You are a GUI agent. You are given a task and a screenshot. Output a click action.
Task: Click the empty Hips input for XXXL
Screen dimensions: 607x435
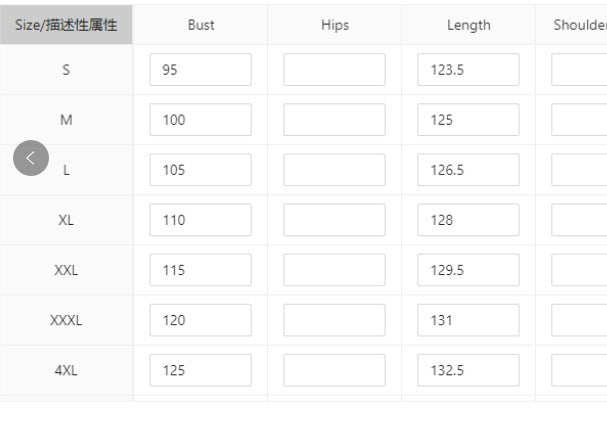coord(334,320)
